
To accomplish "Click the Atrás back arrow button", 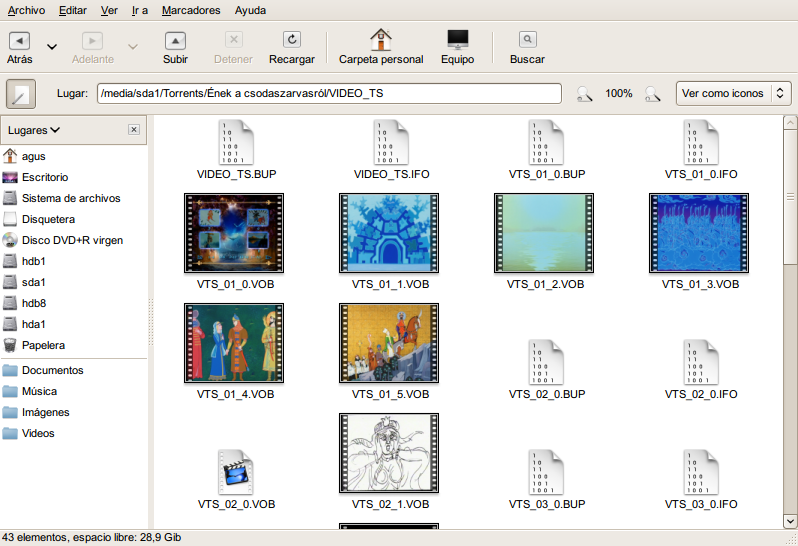I will (20, 41).
